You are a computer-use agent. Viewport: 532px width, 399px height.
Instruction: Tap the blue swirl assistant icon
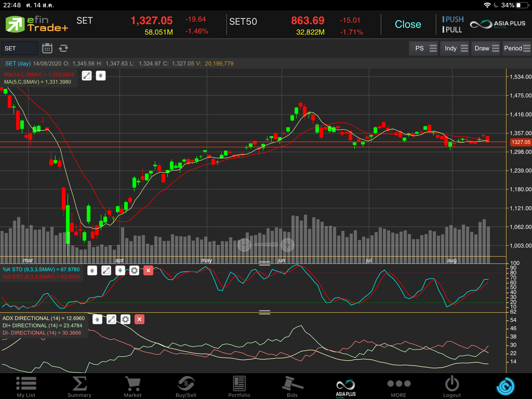[x=505, y=387]
